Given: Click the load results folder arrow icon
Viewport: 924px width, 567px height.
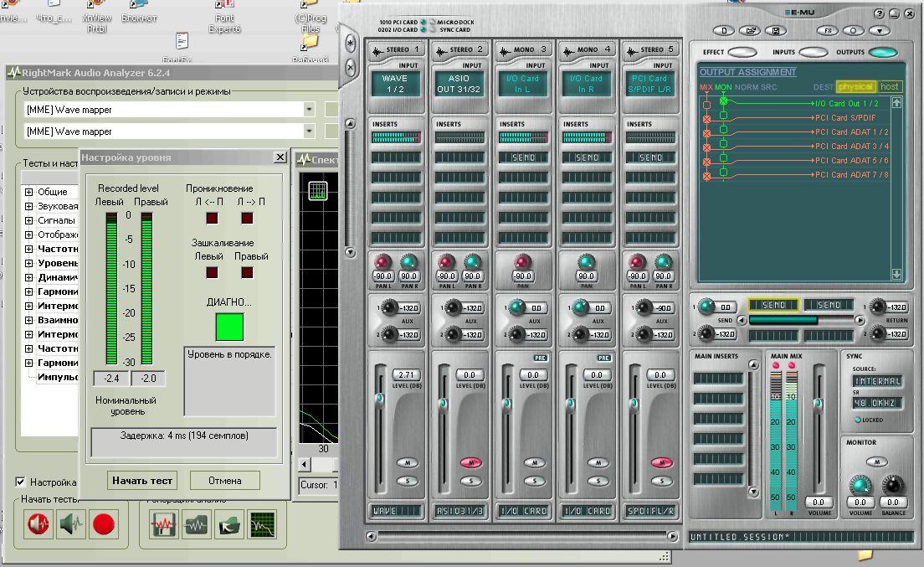Looking at the screenshot, I should [x=228, y=524].
